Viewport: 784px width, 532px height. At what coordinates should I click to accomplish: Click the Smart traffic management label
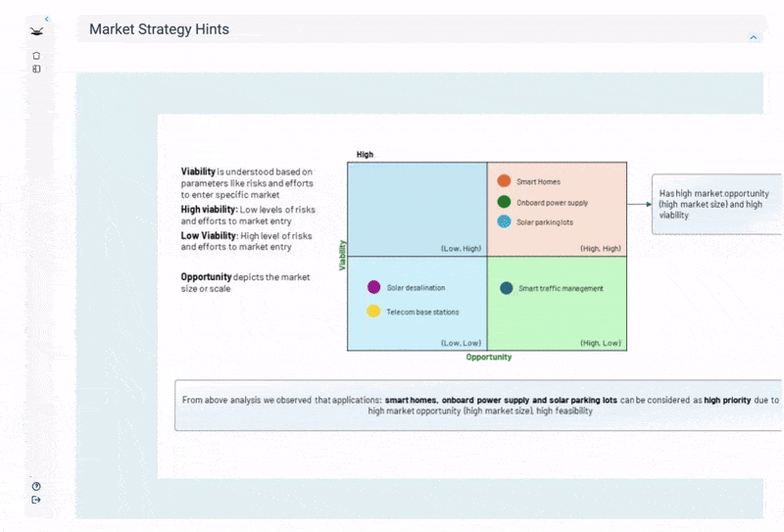pos(561,289)
